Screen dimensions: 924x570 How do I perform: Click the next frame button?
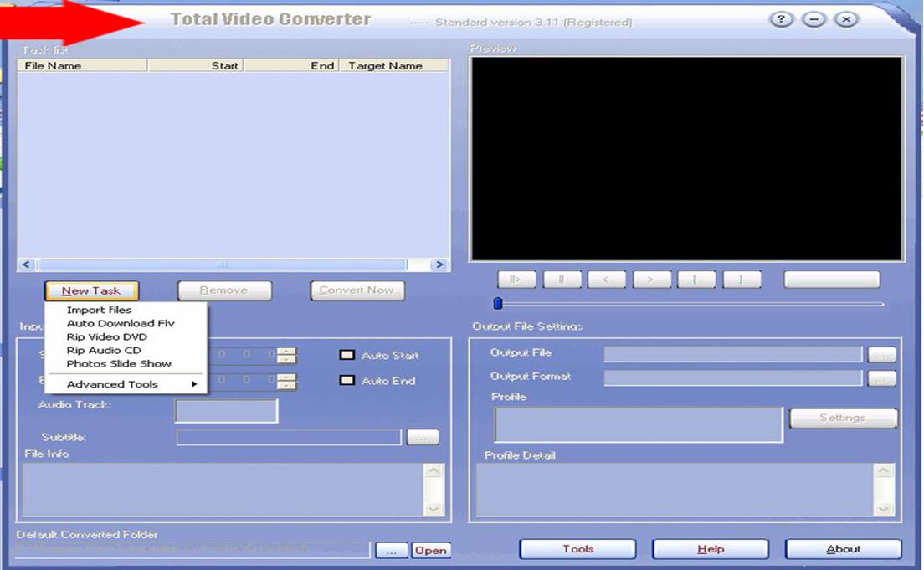point(652,279)
